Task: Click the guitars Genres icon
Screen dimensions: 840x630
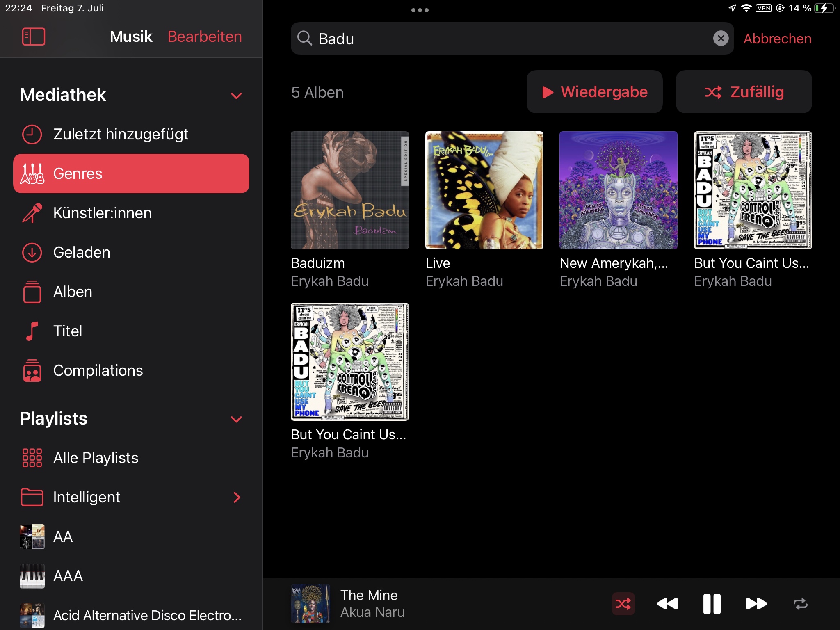Action: 32,173
